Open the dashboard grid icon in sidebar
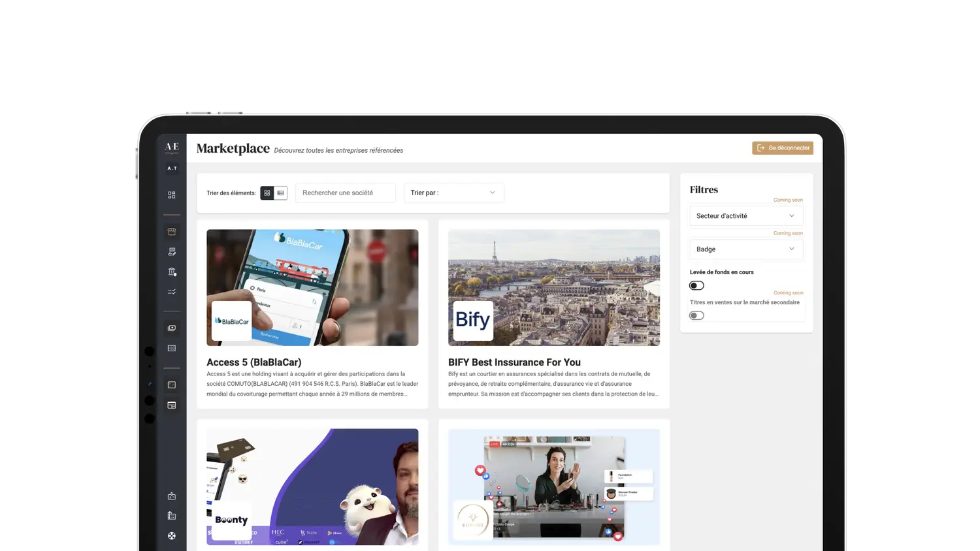 tap(172, 195)
